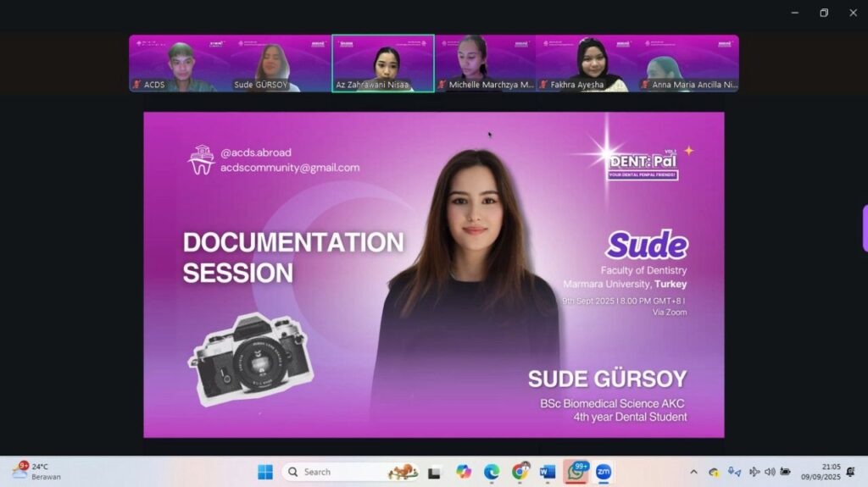Open the Windows Start menu
Viewport: 868px width, 487px height.
[265, 472]
